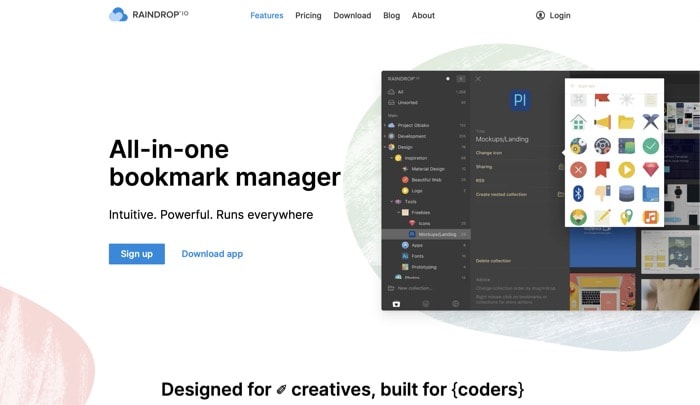Expand the Project Oblako tree arrow
The image size is (700, 405).
pyautogui.click(x=385, y=125)
